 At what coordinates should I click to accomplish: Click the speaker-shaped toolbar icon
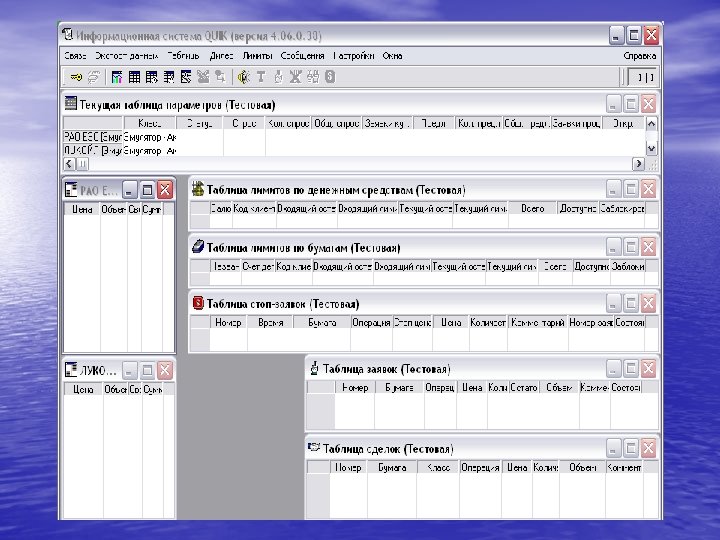tap(243, 77)
